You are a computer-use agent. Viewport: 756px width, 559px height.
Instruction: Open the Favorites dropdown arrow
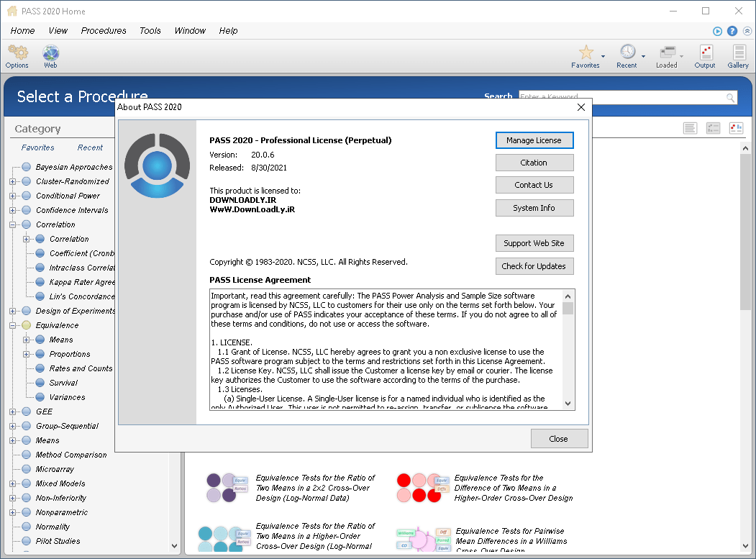point(604,56)
